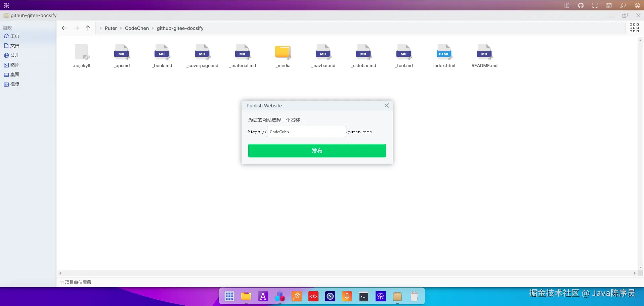Image resolution: width=644 pixels, height=306 pixels.
Task: Open the app launcher grid in the dock
Action: click(229, 296)
